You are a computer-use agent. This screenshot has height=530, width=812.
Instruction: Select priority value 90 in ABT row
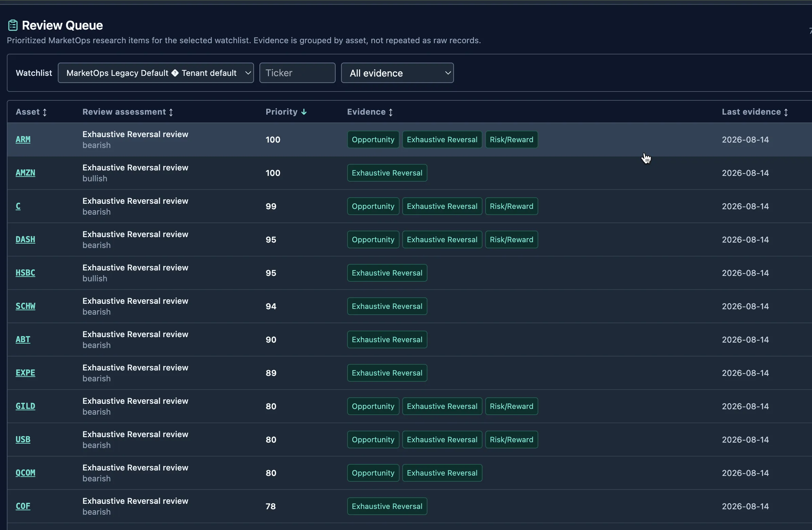coord(271,339)
